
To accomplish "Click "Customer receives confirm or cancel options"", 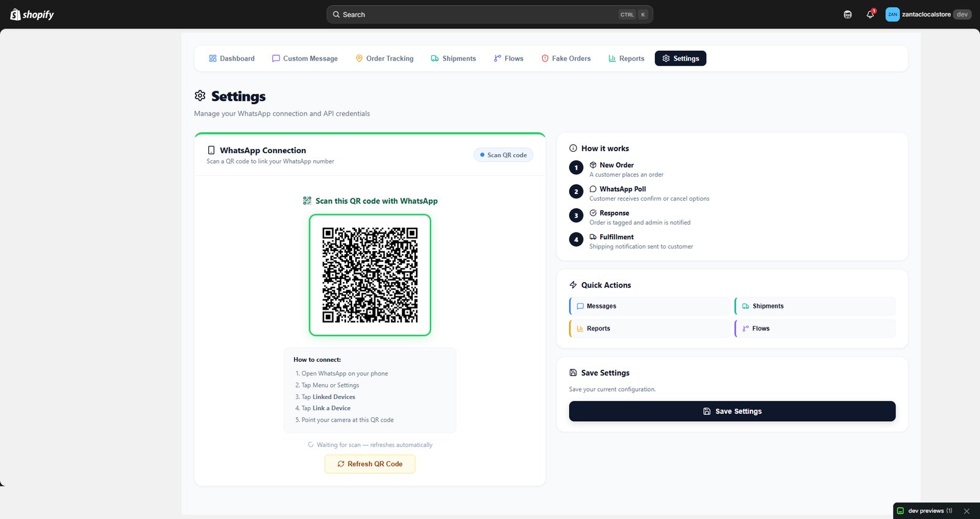I will [x=649, y=198].
